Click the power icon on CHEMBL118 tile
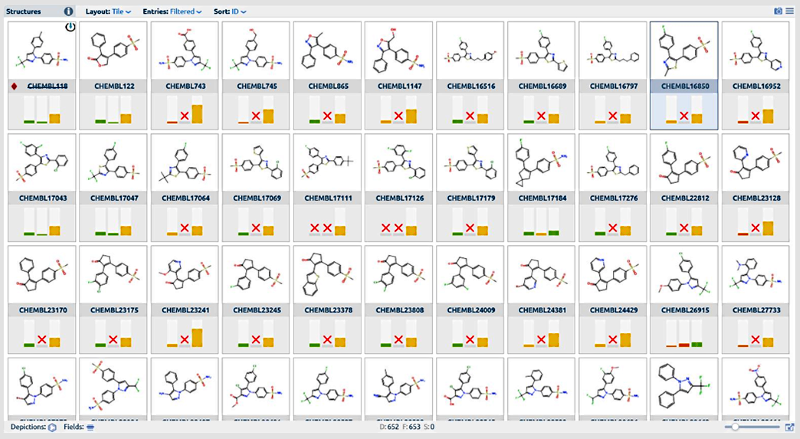Screen dimensions: 800x439 [x=69, y=28]
